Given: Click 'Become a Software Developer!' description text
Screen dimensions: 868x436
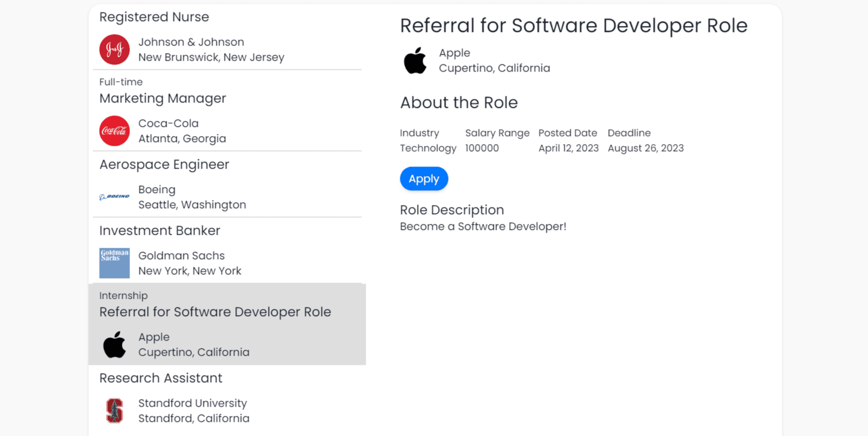Looking at the screenshot, I should point(483,226).
